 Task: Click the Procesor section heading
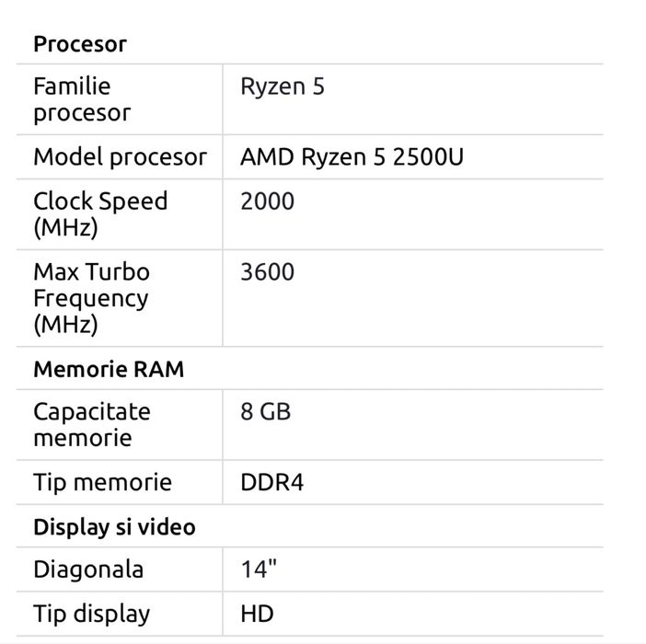click(80, 44)
